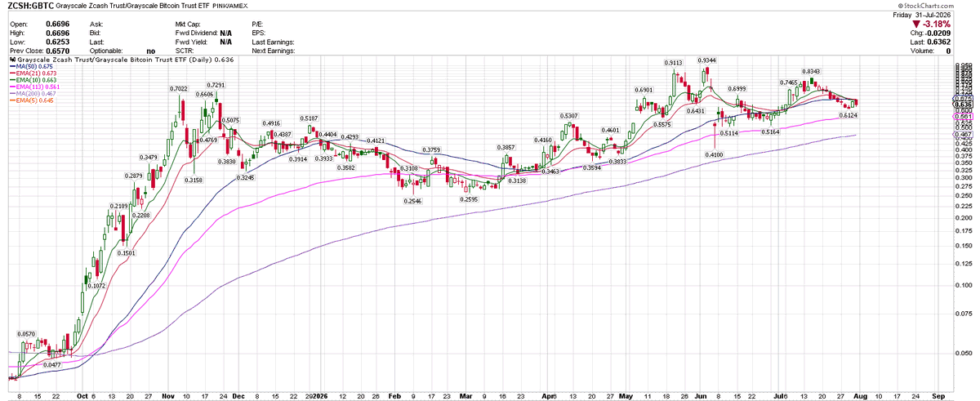Image resolution: width=980 pixels, height=401 pixels.
Task: Click the 0.2595 low price label
Action: (x=468, y=198)
